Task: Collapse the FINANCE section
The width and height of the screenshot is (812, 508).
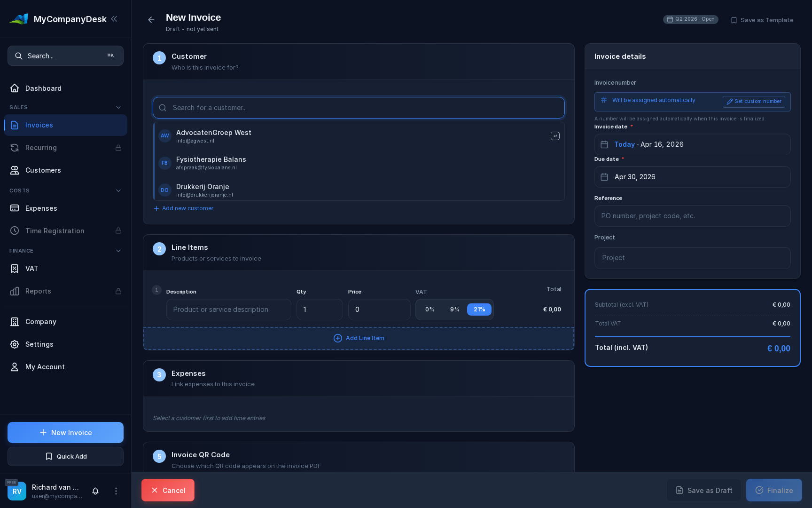Action: click(x=118, y=251)
